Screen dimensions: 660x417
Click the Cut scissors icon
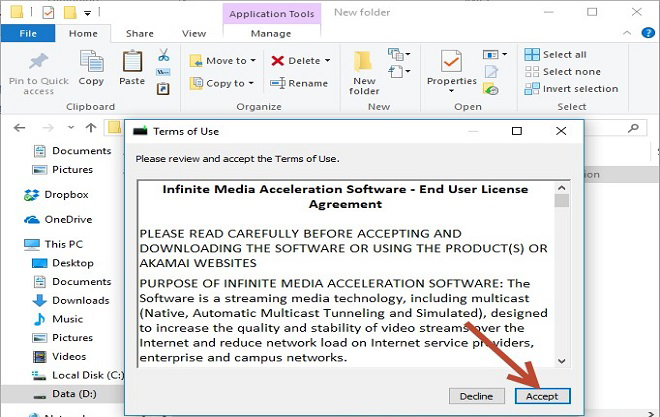164,55
